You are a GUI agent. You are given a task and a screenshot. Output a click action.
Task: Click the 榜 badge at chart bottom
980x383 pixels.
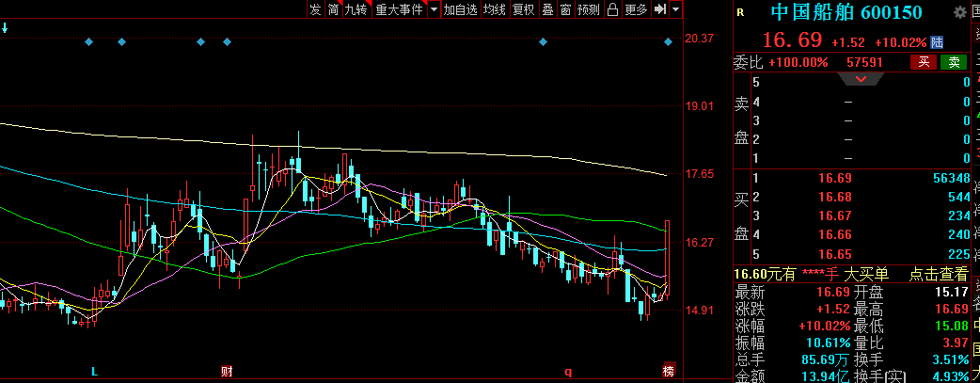click(x=668, y=371)
